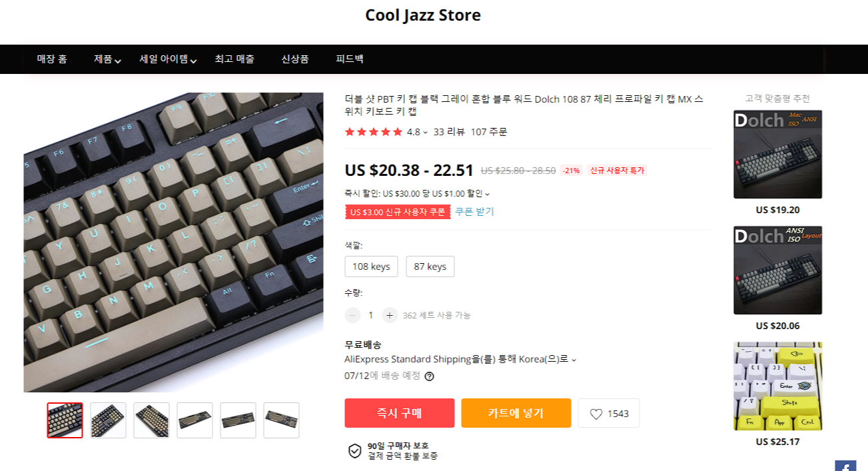Viewport: 868px width, 471px height.
Task: Click the Facebook share icon
Action: [x=845, y=466]
